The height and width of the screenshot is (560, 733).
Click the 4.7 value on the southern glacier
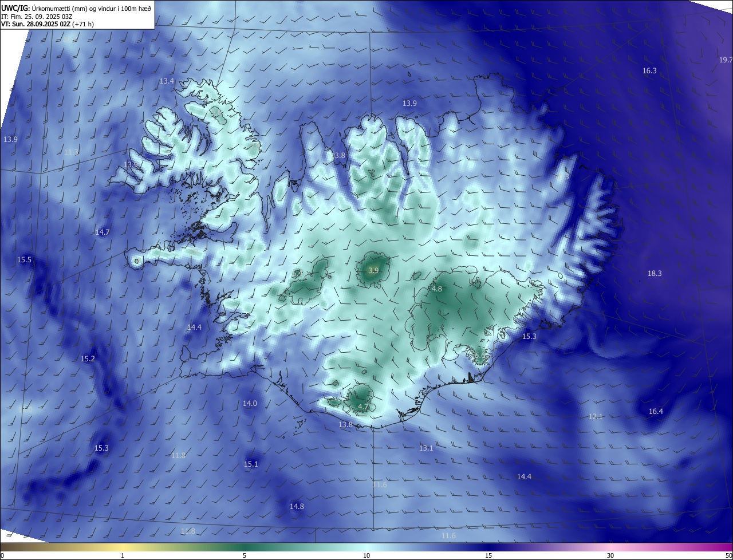click(363, 408)
